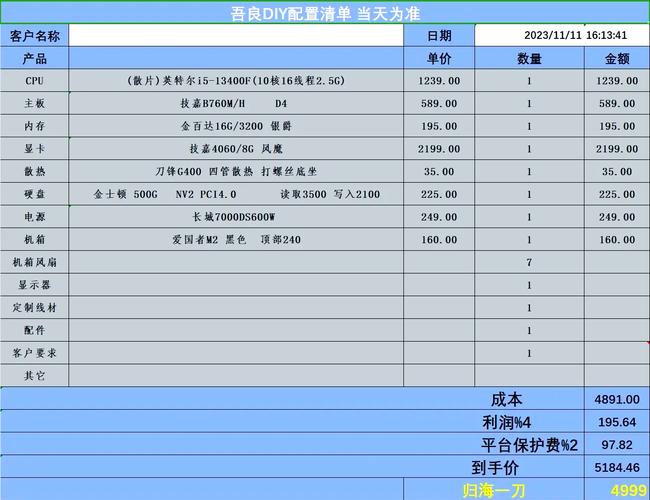
Task: Click the 到手价 label
Action: point(495,468)
